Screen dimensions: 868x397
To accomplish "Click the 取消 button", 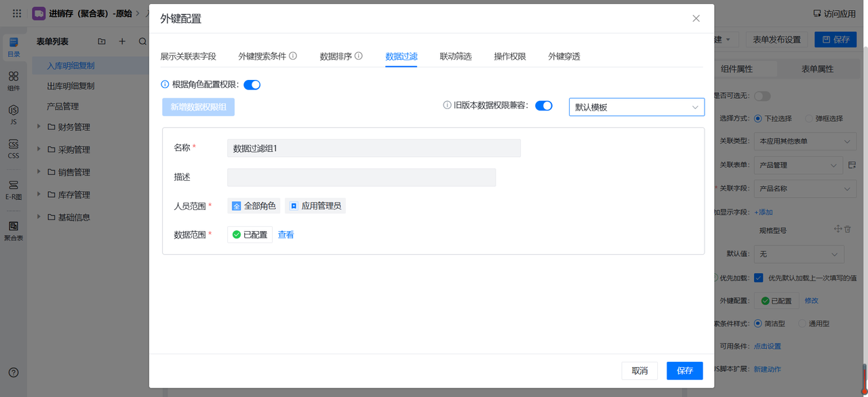I will (x=639, y=371).
